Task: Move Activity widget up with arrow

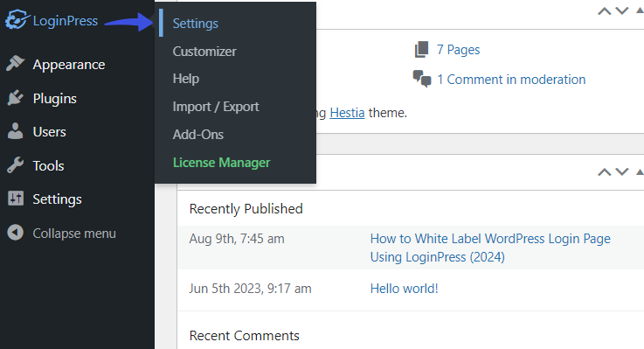Action: [x=604, y=171]
